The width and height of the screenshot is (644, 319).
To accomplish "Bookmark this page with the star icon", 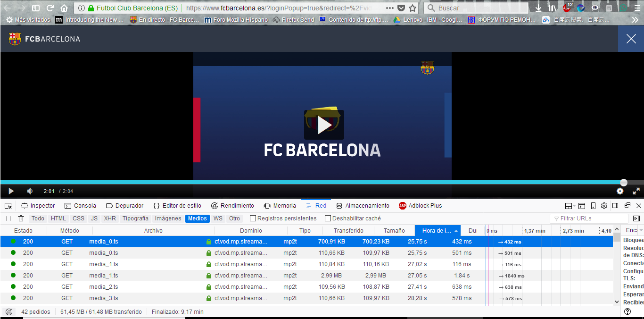I will (413, 8).
